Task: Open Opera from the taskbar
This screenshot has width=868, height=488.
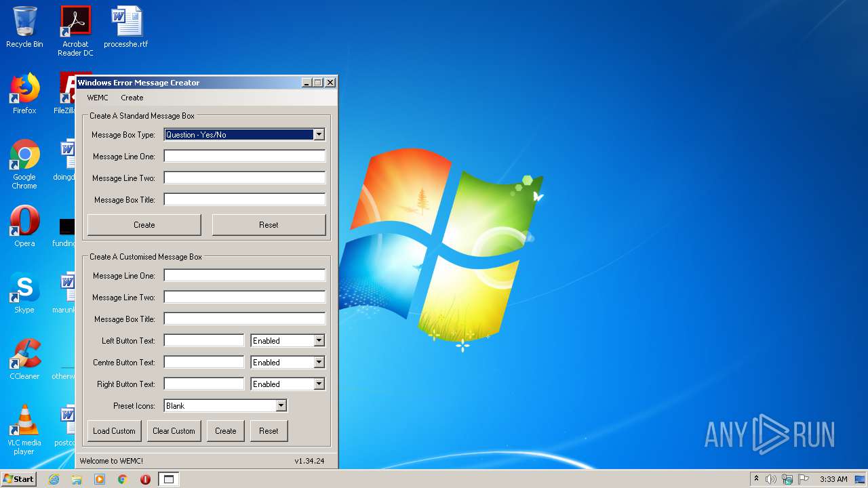Action: click(x=145, y=479)
